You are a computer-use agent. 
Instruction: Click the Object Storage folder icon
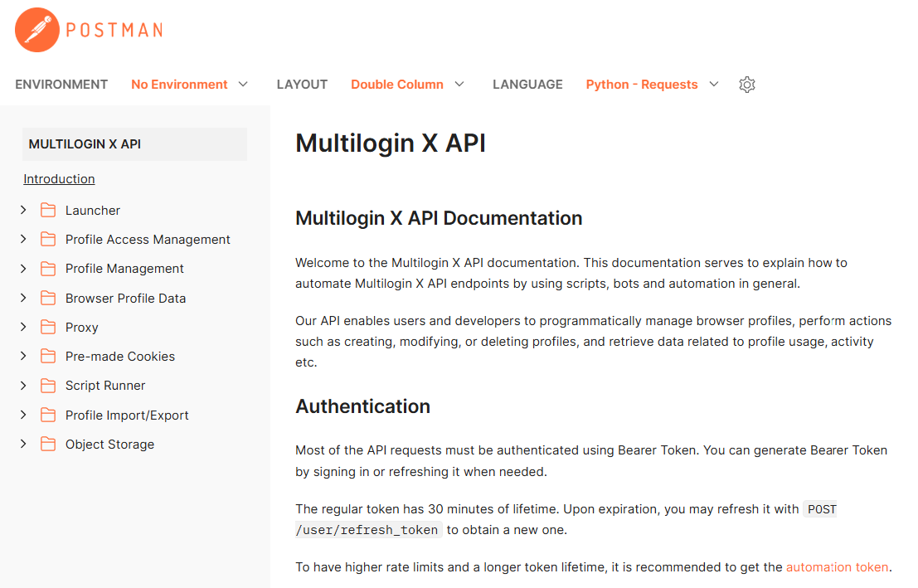point(48,444)
